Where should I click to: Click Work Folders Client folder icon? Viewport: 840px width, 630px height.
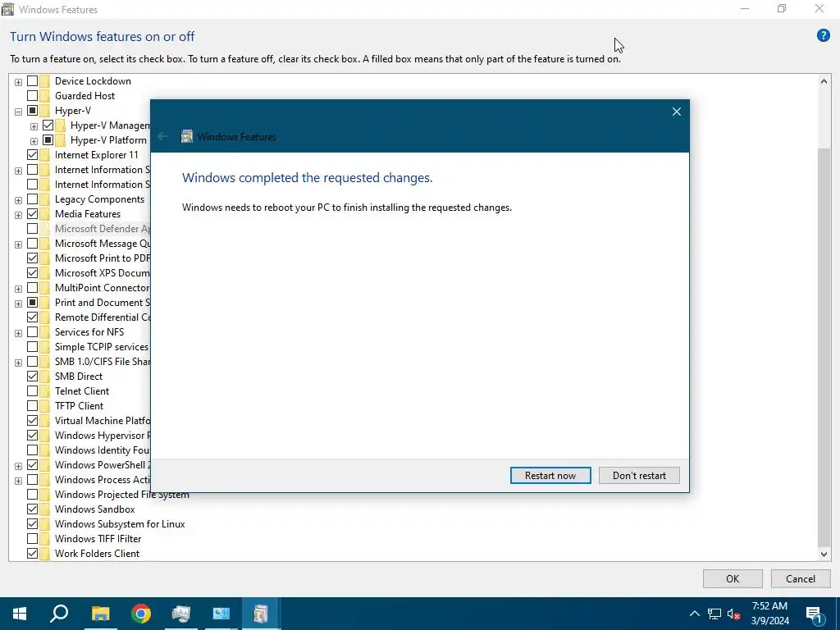pos(45,554)
